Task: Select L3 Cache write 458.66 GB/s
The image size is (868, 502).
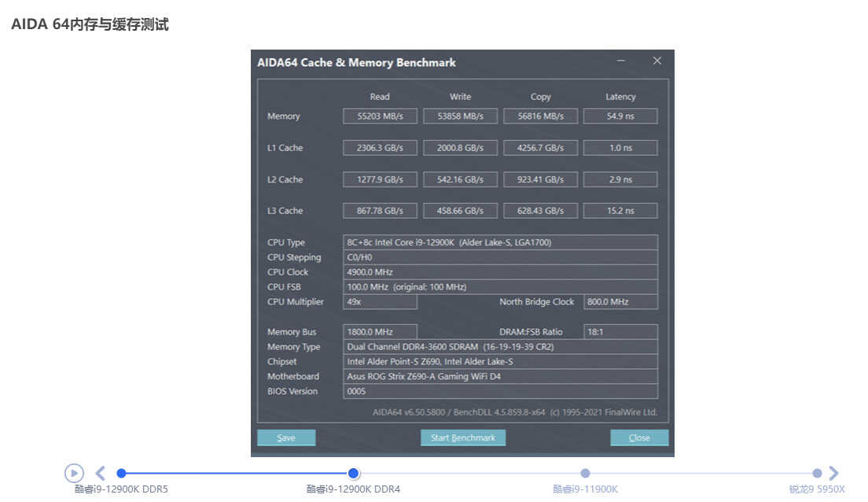Action: pyautogui.click(x=460, y=211)
